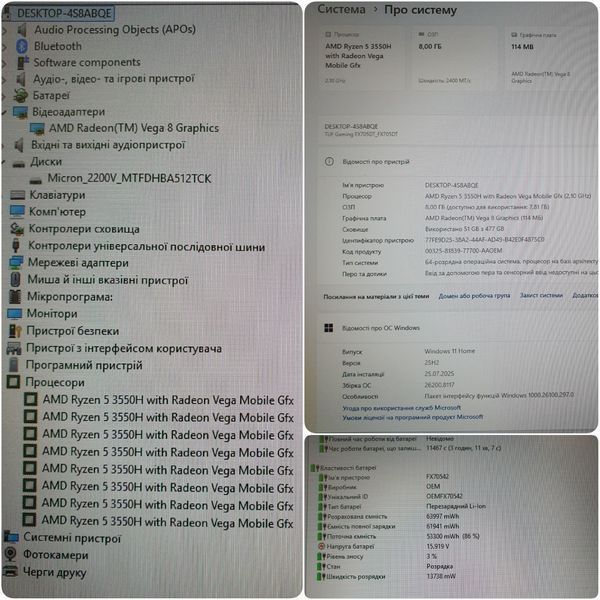Click the blue Bluetooth icon
The width and height of the screenshot is (600, 600).
(22, 46)
